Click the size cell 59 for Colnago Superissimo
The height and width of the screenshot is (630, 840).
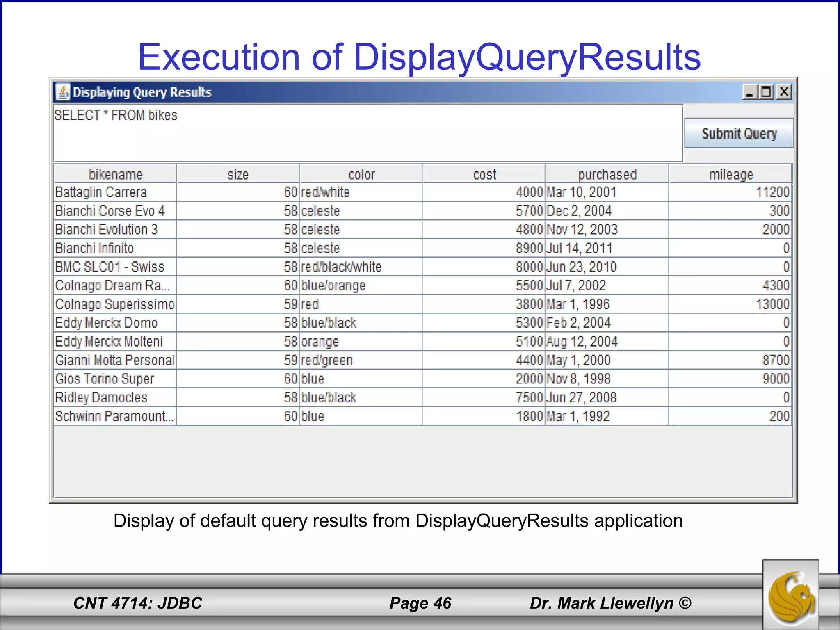point(238,304)
